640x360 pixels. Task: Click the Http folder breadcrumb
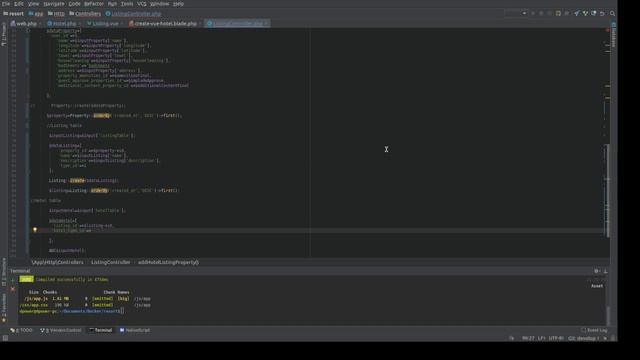[56, 13]
